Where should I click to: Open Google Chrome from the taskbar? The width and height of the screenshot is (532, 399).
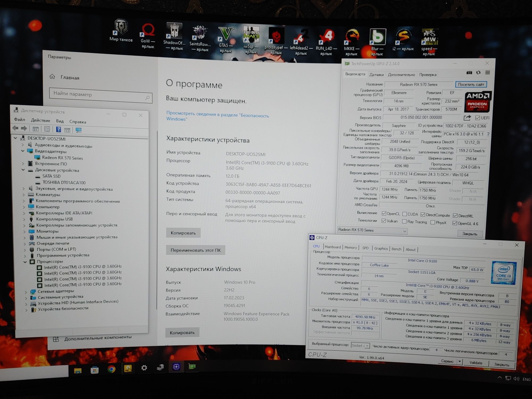pyautogui.click(x=111, y=369)
